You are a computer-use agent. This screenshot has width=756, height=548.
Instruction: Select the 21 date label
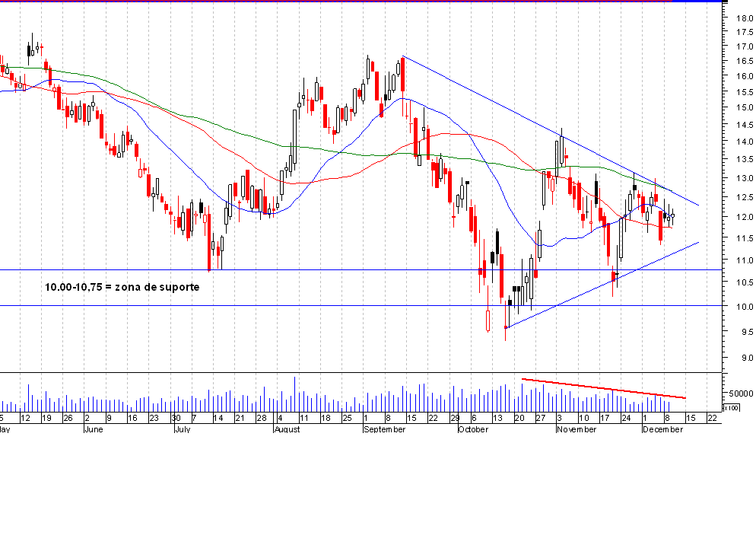[240, 419]
